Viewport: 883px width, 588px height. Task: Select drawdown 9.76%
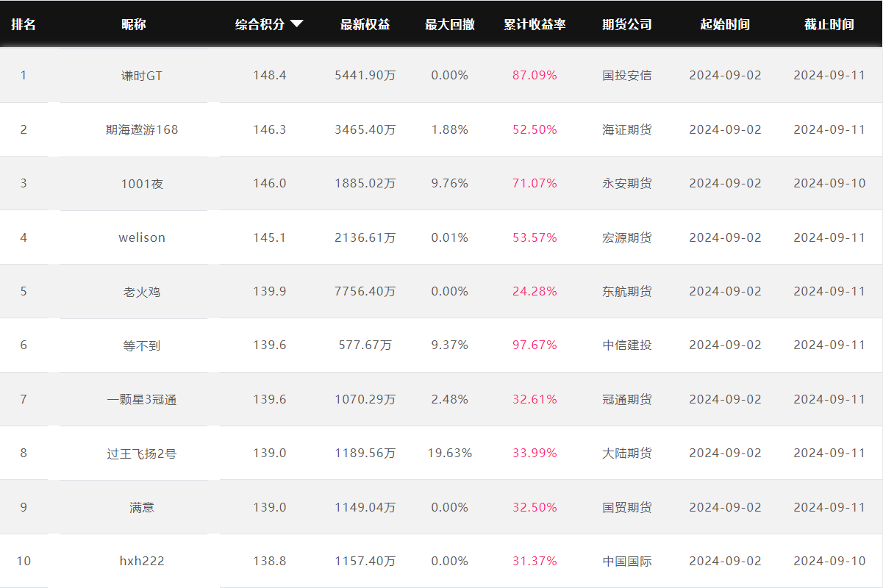[x=450, y=183]
